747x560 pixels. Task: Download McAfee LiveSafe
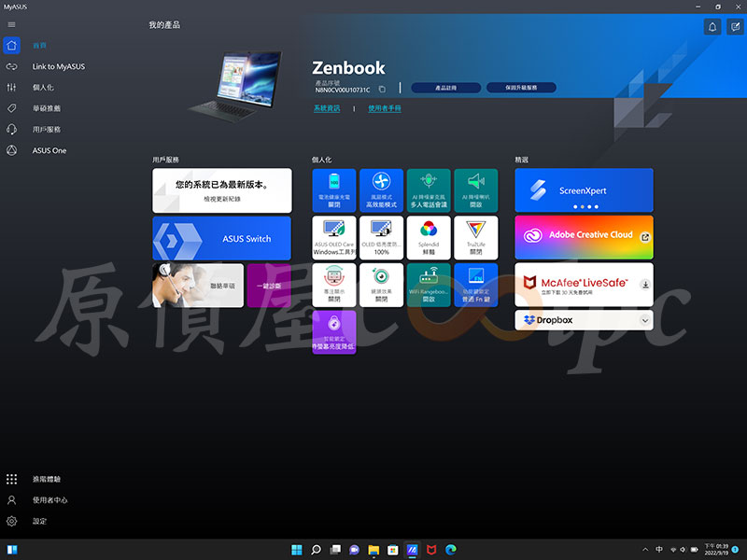coord(645,285)
